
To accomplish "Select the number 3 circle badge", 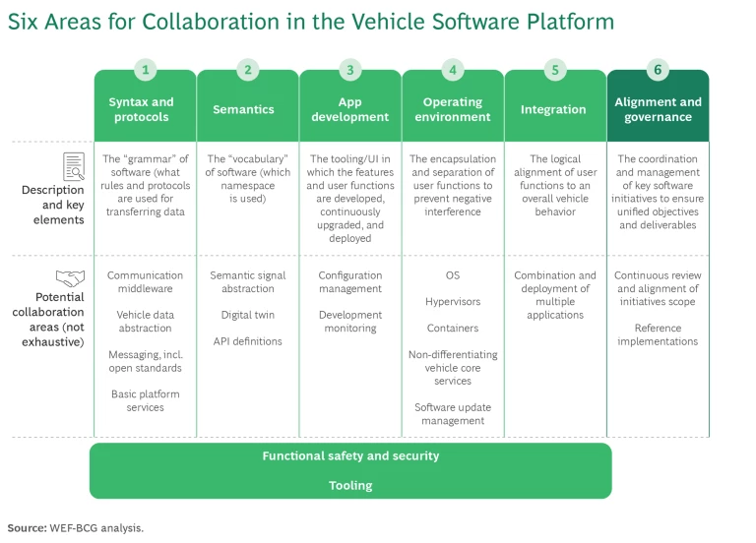I will 350,70.
